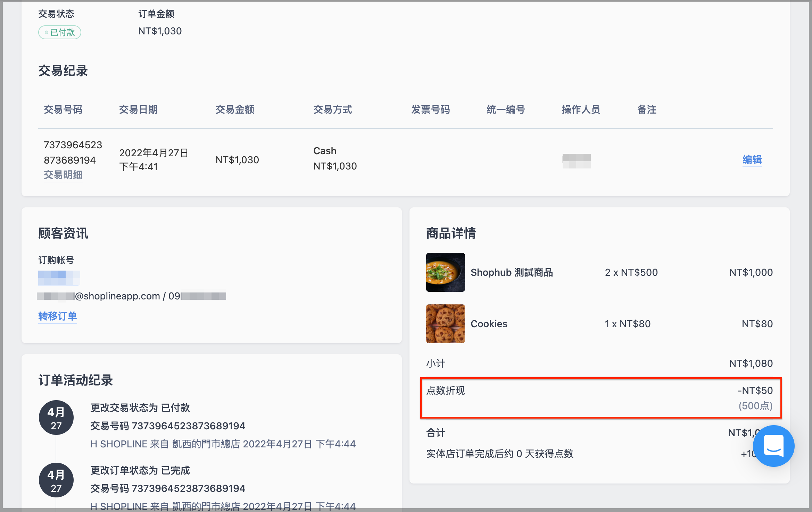Select the 点数折现 label
This screenshot has height=512, width=812.
[x=446, y=390]
